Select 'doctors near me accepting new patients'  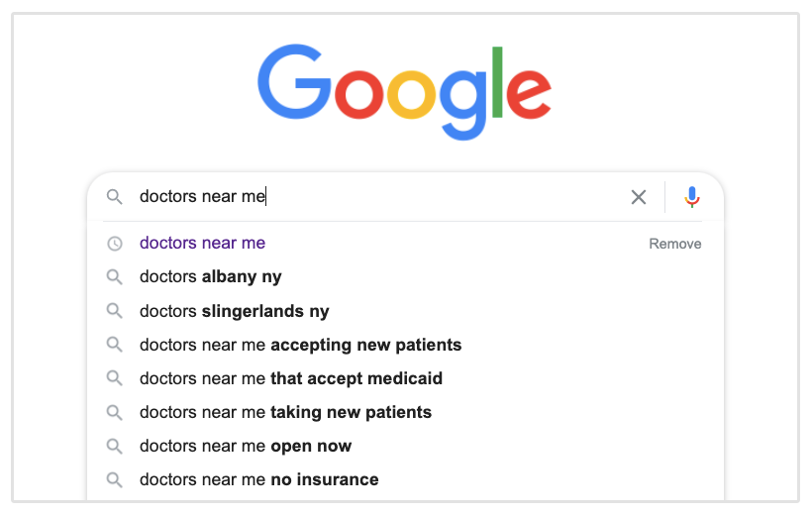coord(301,345)
